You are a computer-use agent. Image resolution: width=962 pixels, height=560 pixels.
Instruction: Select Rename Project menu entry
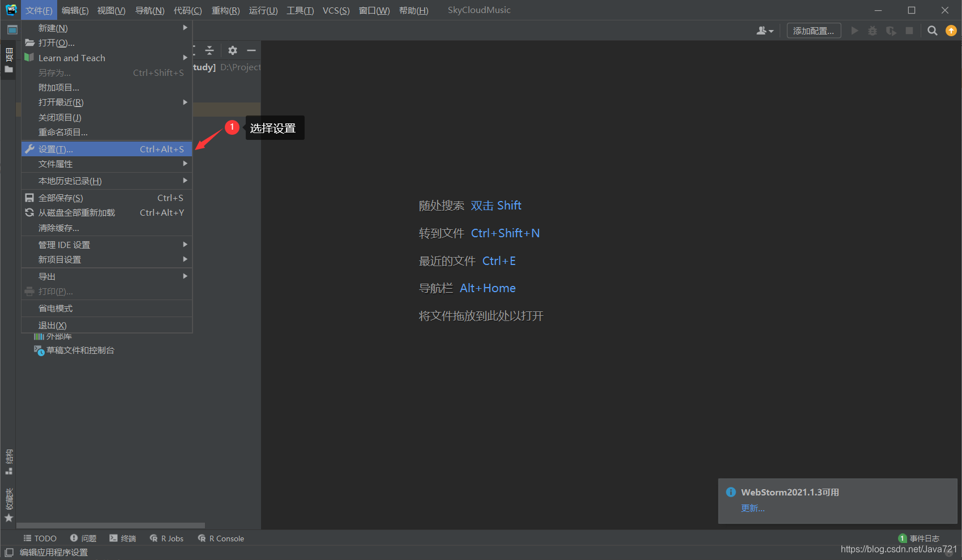click(107, 132)
